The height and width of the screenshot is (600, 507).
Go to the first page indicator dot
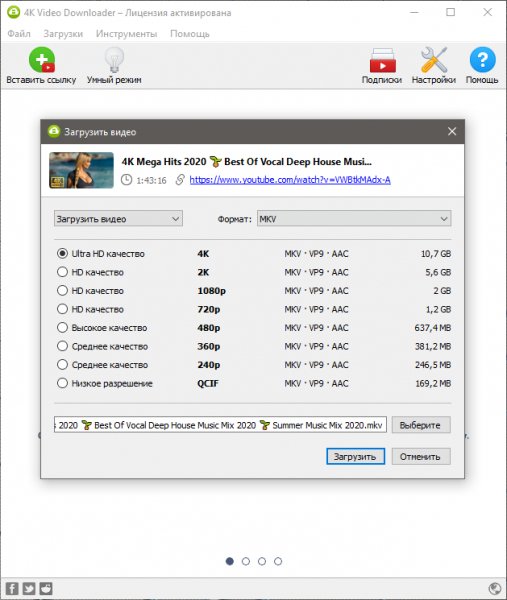(230, 561)
